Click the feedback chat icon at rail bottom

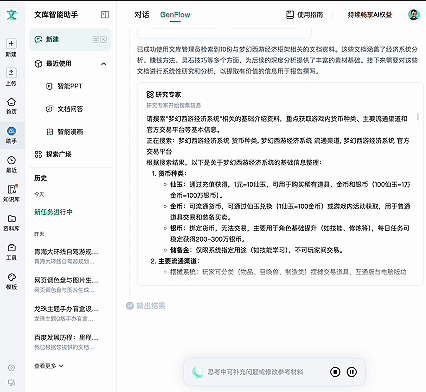pos(11,382)
